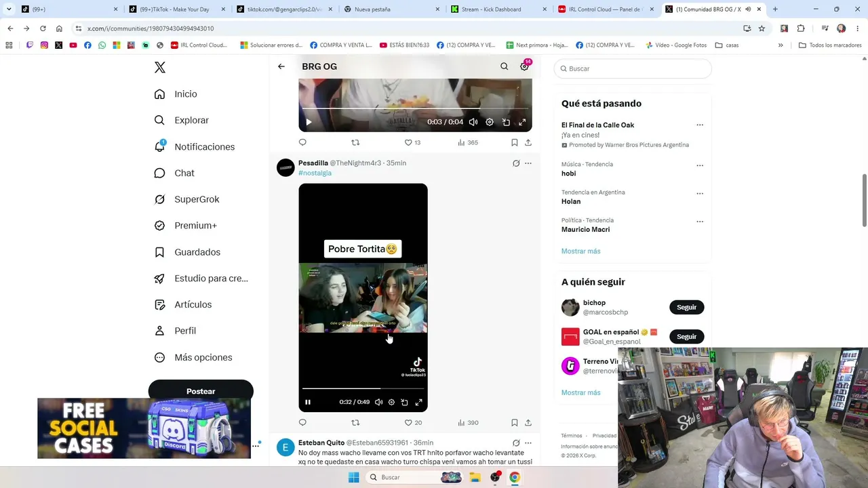Open options for El Final de la Calle Oak
Viewport: 868px width, 488px height.
[x=700, y=125]
